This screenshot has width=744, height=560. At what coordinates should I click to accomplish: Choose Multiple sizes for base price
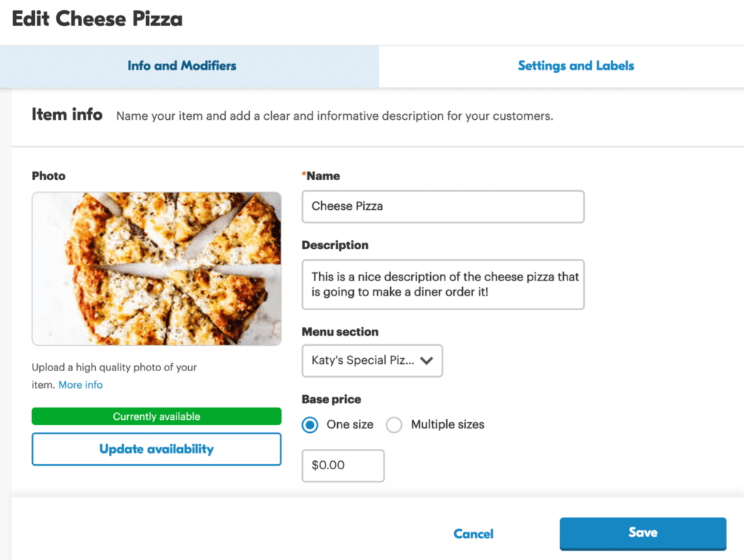tap(394, 424)
